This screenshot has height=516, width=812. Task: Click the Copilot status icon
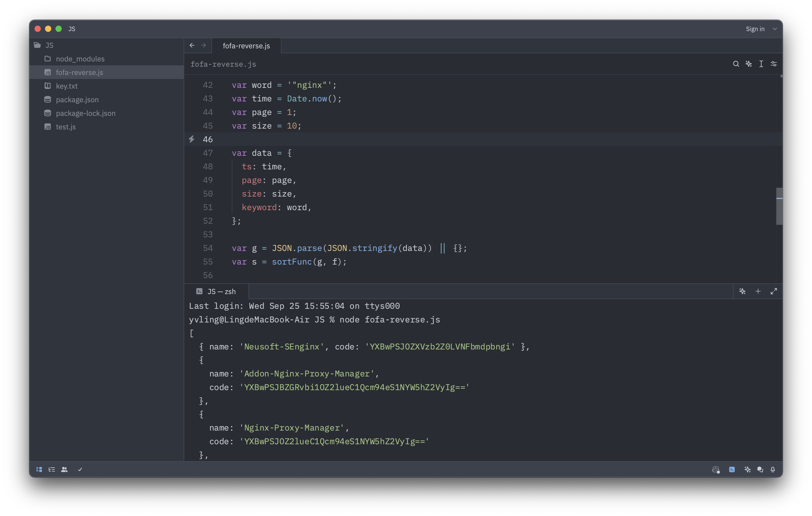coord(715,469)
